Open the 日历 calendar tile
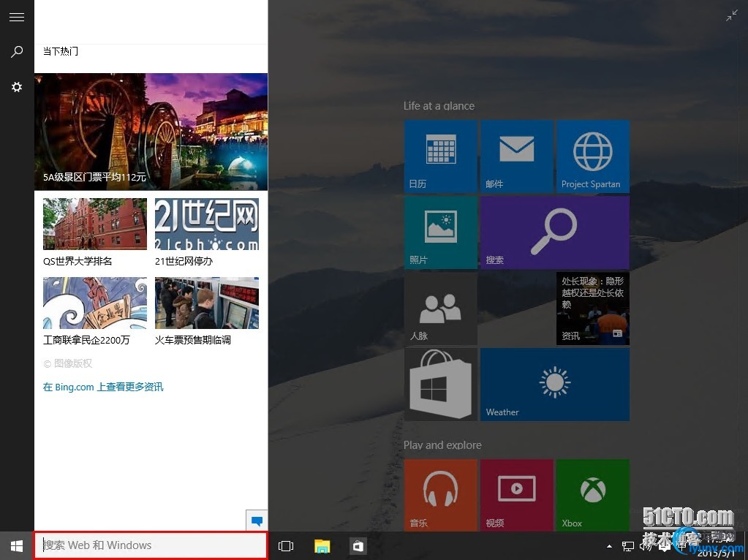The width and height of the screenshot is (748, 560). click(x=440, y=156)
